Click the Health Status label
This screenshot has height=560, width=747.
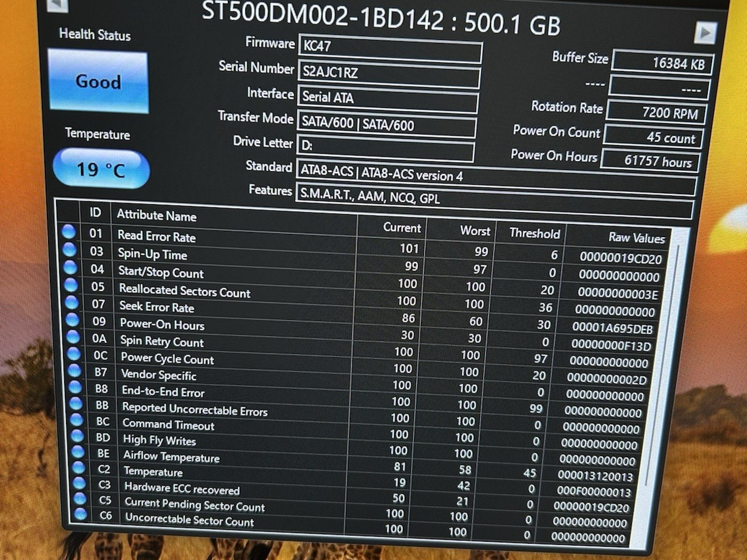(95, 35)
